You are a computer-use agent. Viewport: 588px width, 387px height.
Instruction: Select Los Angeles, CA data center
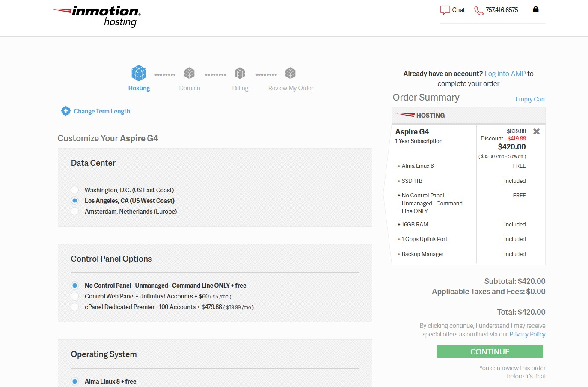click(74, 200)
